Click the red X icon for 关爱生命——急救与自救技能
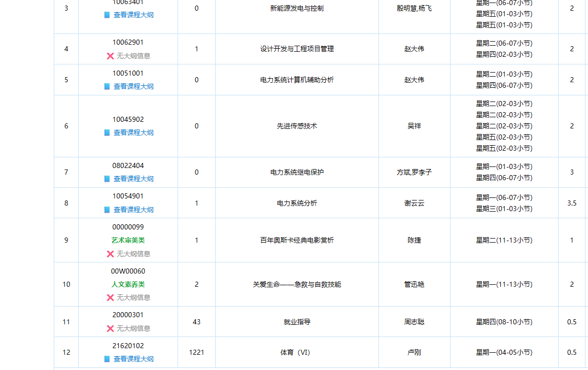 click(x=110, y=297)
